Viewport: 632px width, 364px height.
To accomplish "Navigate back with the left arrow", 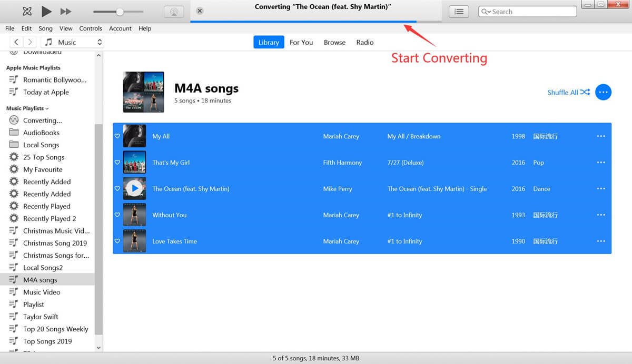I will [x=17, y=42].
